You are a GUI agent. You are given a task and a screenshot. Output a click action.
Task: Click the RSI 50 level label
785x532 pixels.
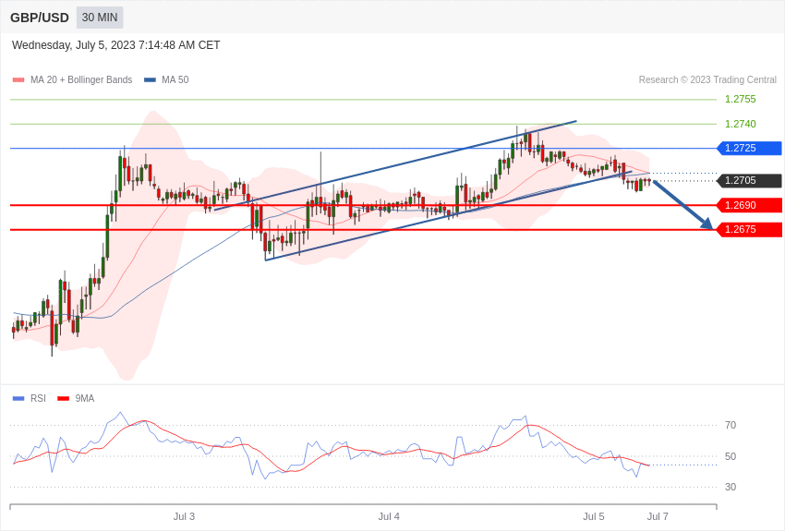[x=731, y=456]
